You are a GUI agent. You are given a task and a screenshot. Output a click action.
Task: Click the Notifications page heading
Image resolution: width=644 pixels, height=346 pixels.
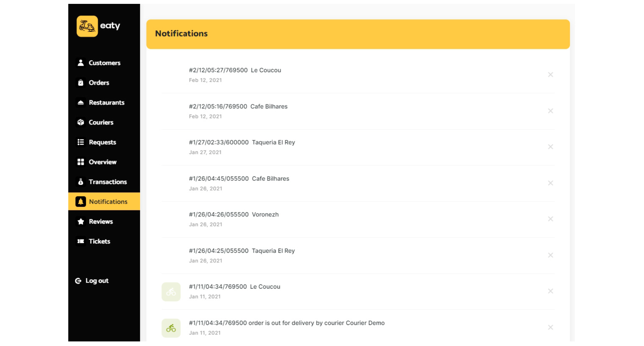[x=181, y=33]
